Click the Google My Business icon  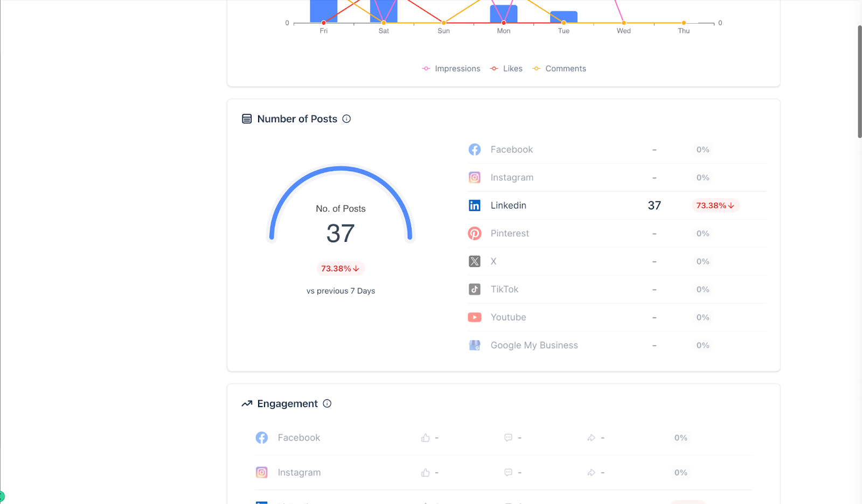[x=475, y=346]
